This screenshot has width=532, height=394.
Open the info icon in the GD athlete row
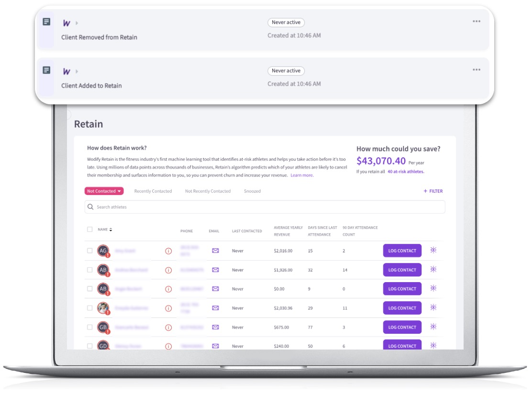pos(168,346)
